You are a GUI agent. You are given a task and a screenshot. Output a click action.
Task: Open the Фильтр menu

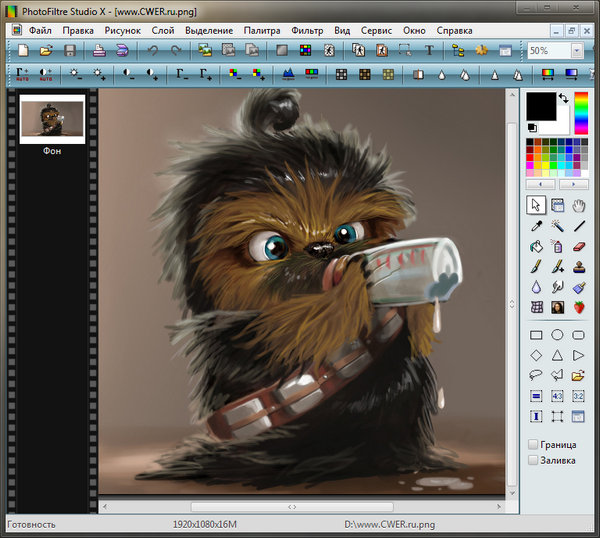pos(307,31)
